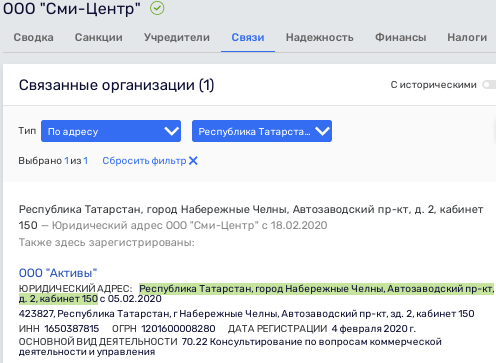Open the Санкции tab

coord(99,37)
